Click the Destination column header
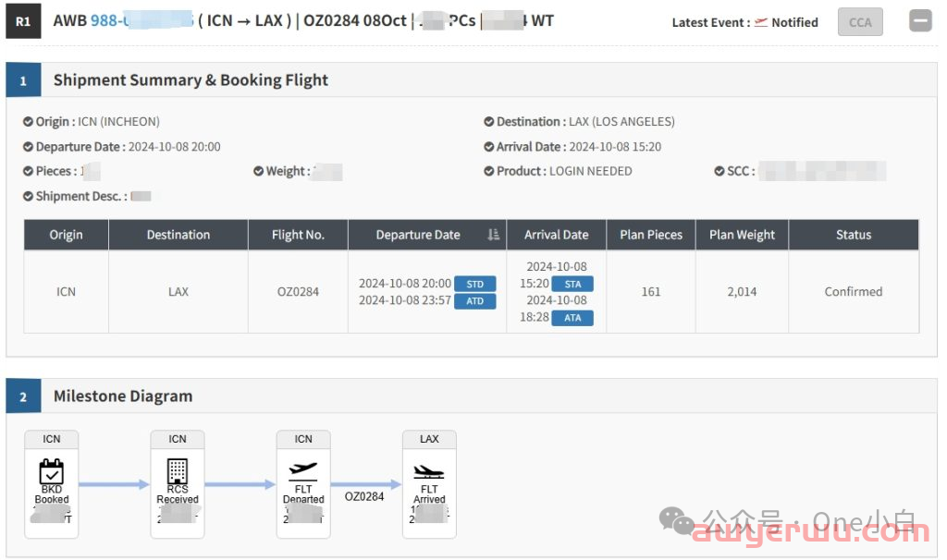 coord(178,235)
